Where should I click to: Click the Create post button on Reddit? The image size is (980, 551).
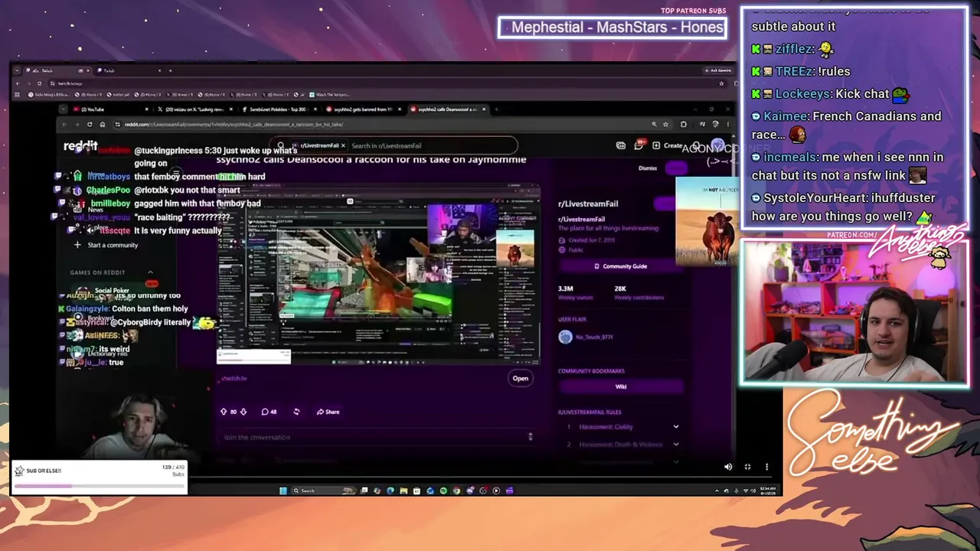(x=668, y=145)
